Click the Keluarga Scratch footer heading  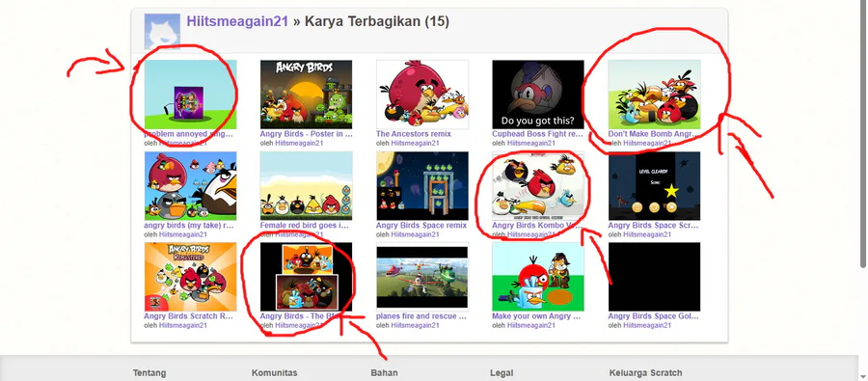click(645, 373)
